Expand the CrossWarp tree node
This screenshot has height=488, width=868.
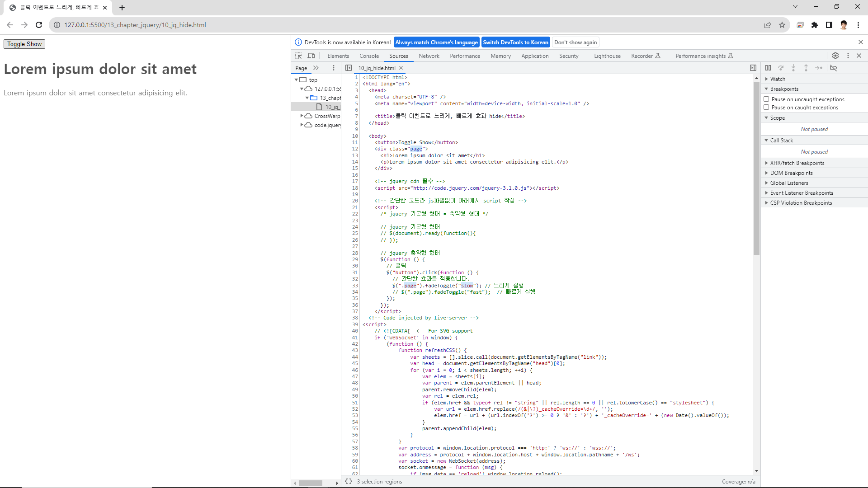point(302,116)
